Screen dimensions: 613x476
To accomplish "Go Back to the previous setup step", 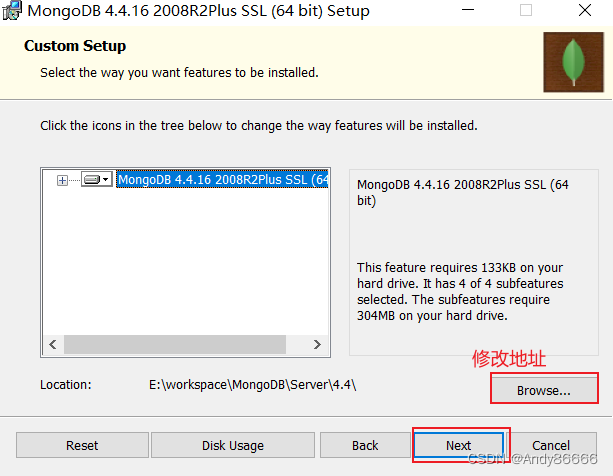I will pyautogui.click(x=365, y=445).
